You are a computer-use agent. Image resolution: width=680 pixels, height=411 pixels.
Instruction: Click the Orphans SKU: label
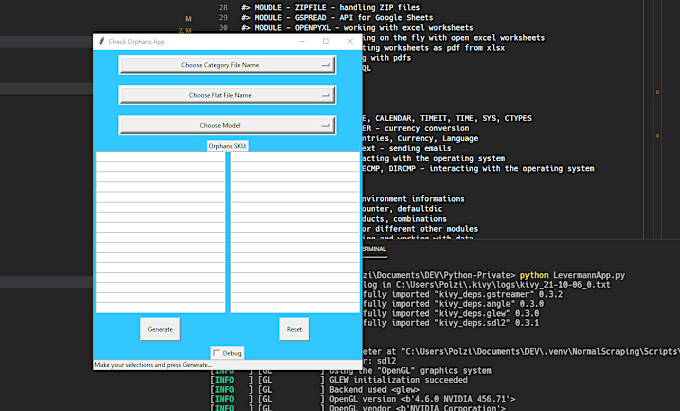pyautogui.click(x=227, y=146)
